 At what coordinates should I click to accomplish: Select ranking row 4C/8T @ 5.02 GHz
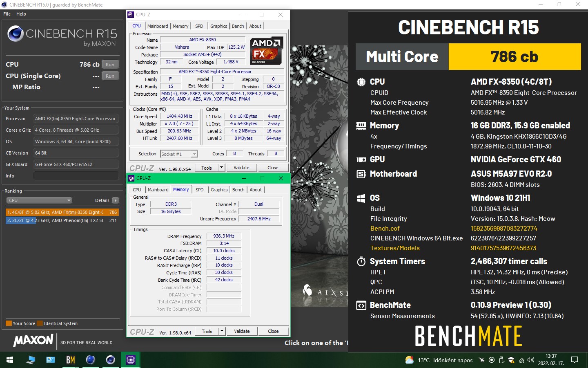point(62,212)
